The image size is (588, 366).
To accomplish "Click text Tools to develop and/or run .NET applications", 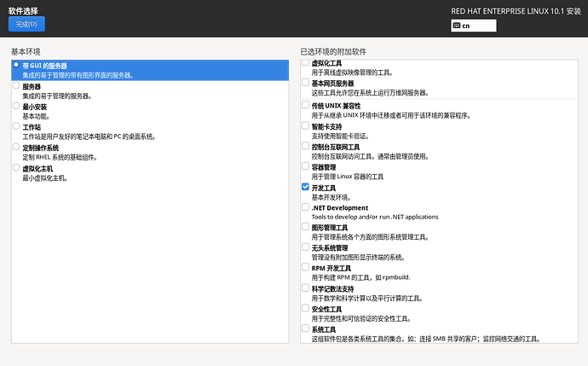I will [375, 217].
